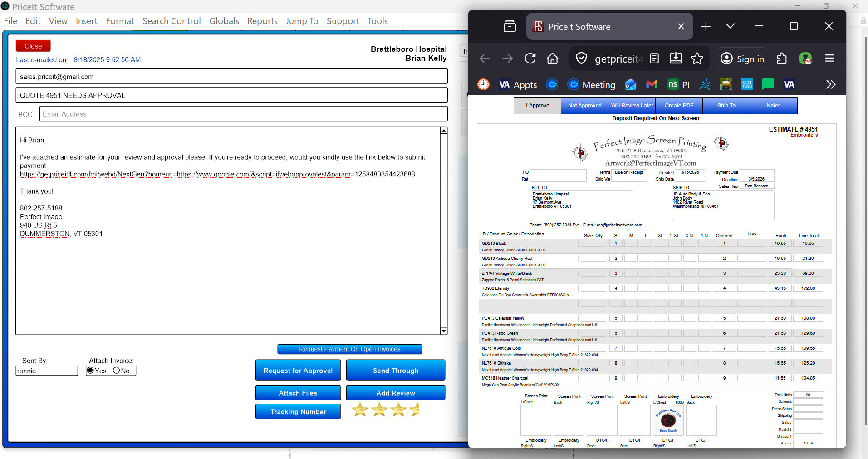Click the embroidery logo thumbnail
The image size is (868, 459).
(x=668, y=420)
